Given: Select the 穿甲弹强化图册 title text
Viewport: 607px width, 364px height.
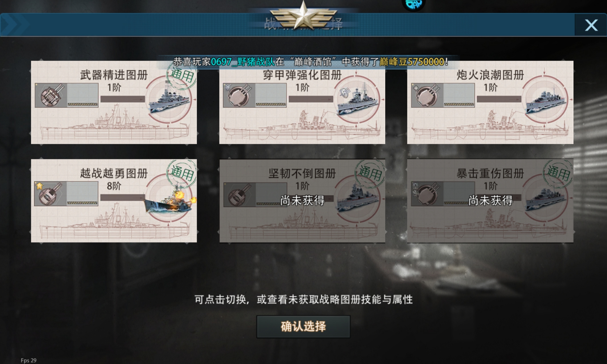Looking at the screenshot, I should 302,75.
